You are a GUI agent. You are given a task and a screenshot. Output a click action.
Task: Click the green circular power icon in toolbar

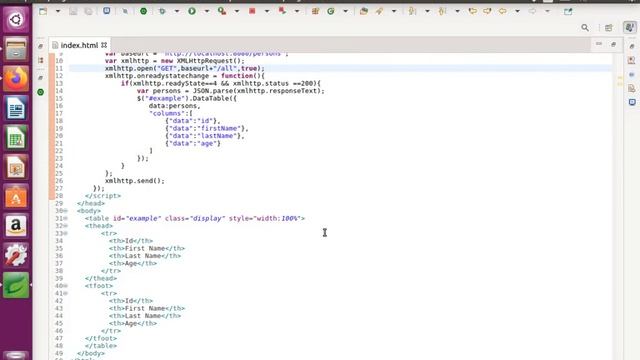[x=143, y=11]
